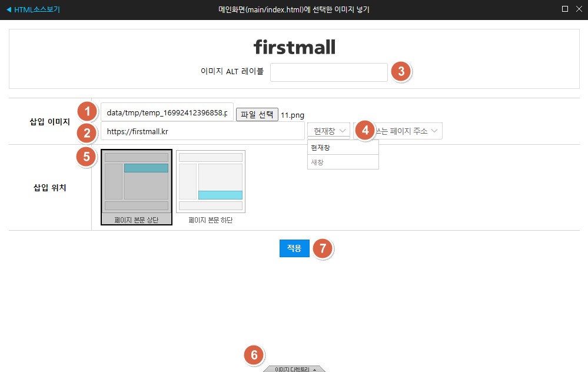This screenshot has height=372, width=588.
Task: Click the 이미지 ALT 레이블 input field
Action: (329, 72)
